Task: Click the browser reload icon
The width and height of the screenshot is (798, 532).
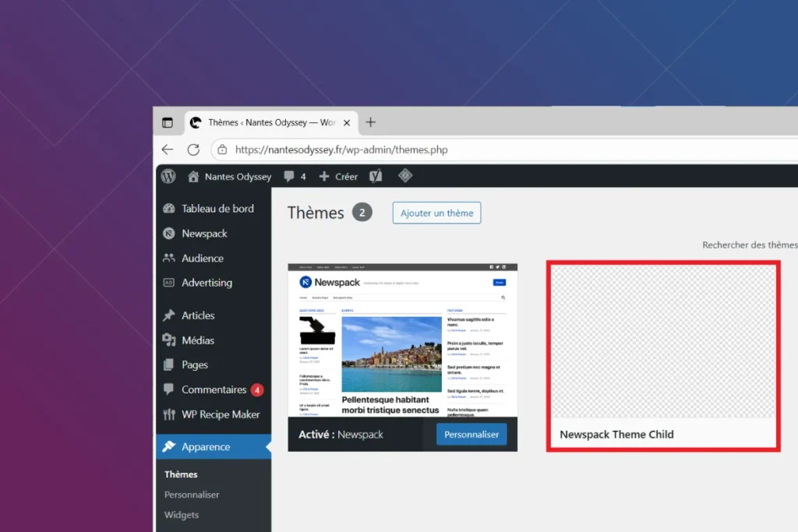Action: [x=193, y=150]
